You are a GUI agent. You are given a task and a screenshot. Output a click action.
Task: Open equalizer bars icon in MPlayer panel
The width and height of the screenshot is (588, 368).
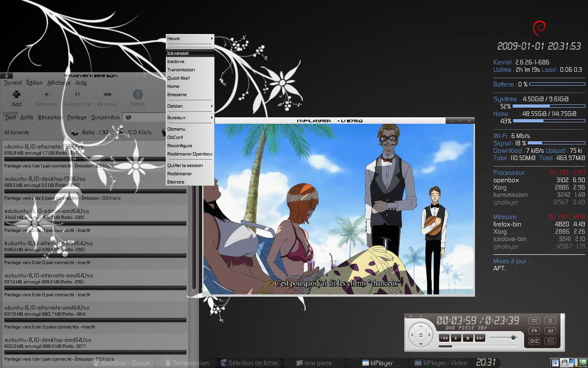pos(550,331)
